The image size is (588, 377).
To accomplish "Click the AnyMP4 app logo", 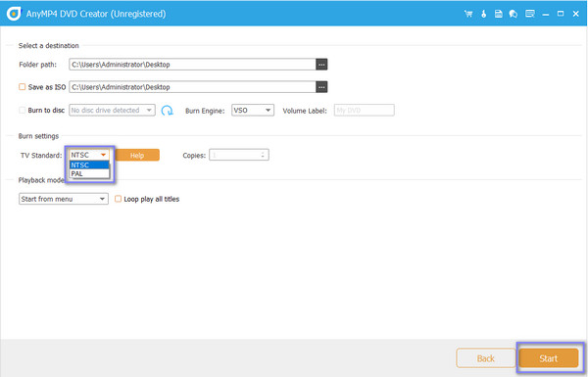I will pos(14,14).
